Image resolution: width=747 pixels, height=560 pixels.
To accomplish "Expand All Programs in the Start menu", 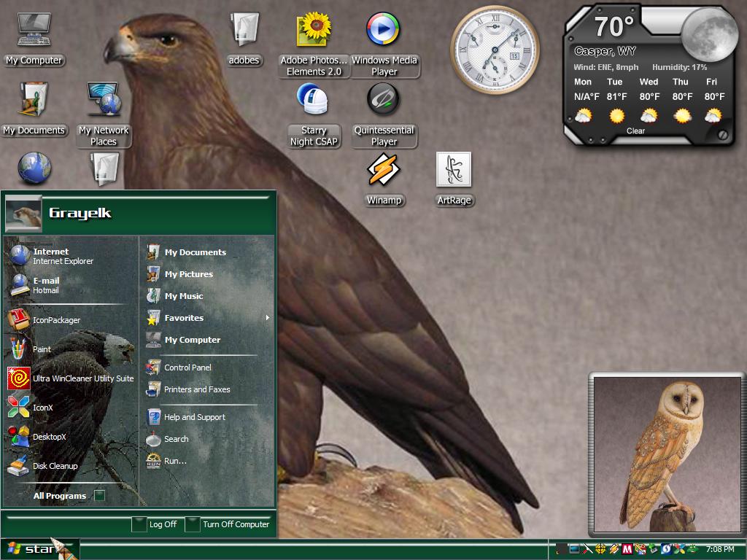I will pos(68,496).
